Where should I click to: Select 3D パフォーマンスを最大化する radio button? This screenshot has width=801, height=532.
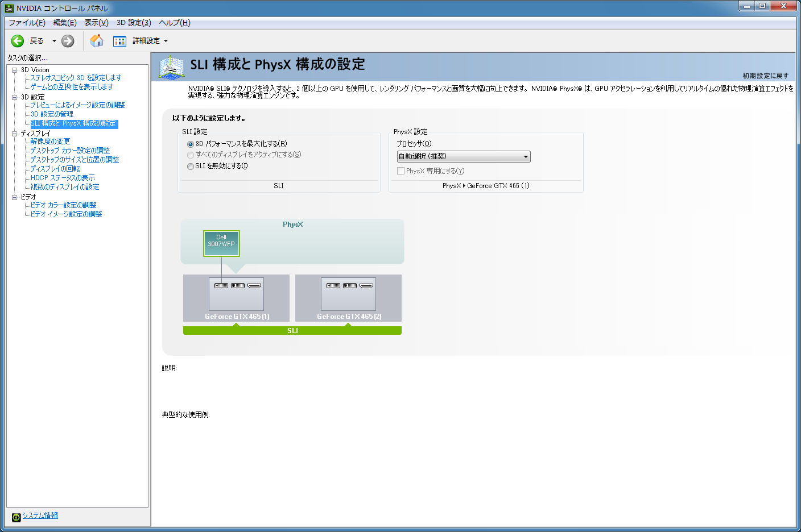pyautogui.click(x=191, y=144)
